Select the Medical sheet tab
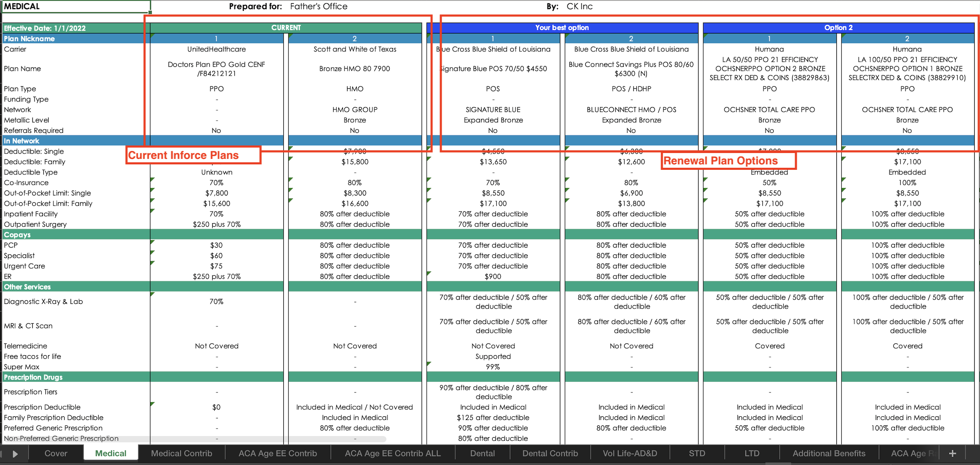 [111, 453]
